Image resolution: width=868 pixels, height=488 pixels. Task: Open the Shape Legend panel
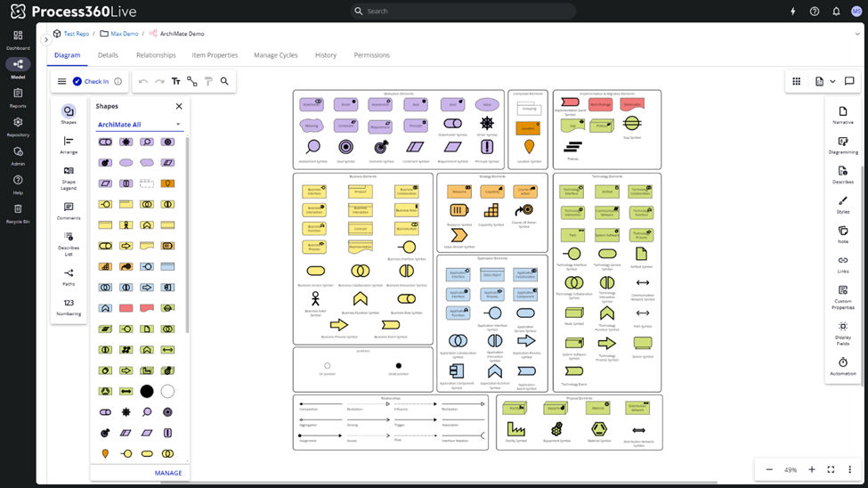tap(69, 177)
